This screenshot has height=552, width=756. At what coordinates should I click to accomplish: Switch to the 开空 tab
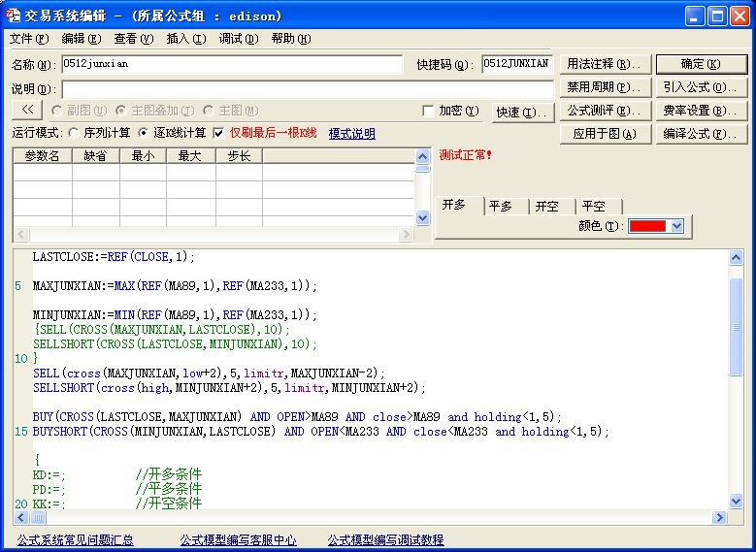click(x=547, y=207)
